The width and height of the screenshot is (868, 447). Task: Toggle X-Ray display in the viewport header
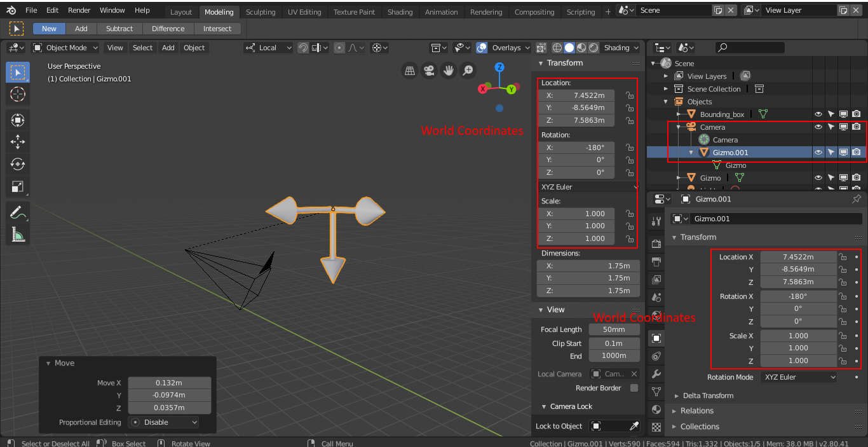(x=541, y=48)
